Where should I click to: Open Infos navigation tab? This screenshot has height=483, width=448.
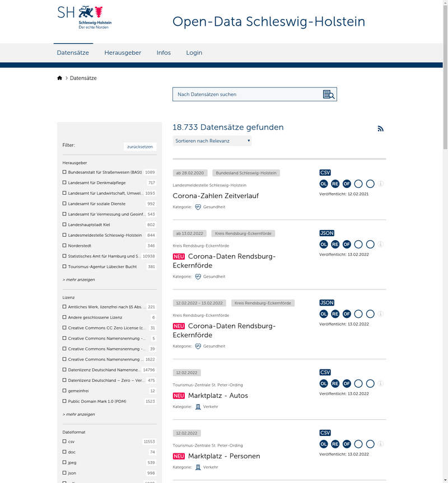point(164,53)
